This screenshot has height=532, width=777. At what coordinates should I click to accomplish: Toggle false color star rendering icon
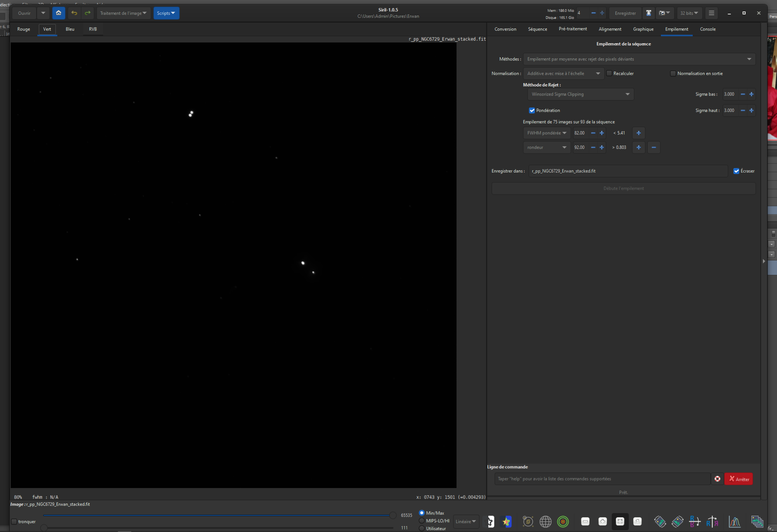[506, 522]
